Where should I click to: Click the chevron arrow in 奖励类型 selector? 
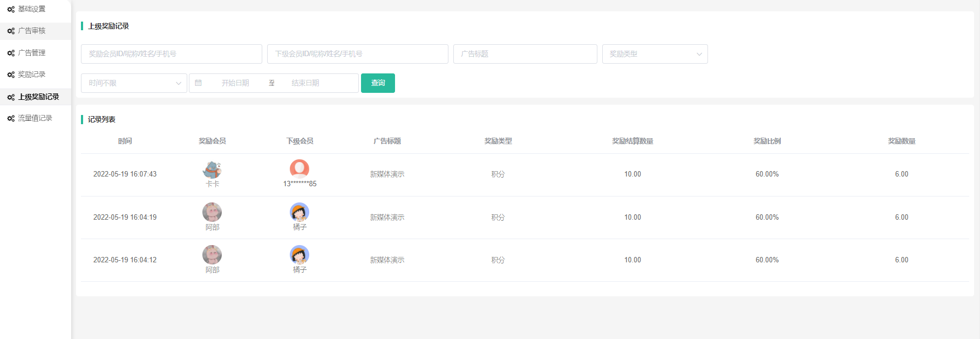(699, 54)
